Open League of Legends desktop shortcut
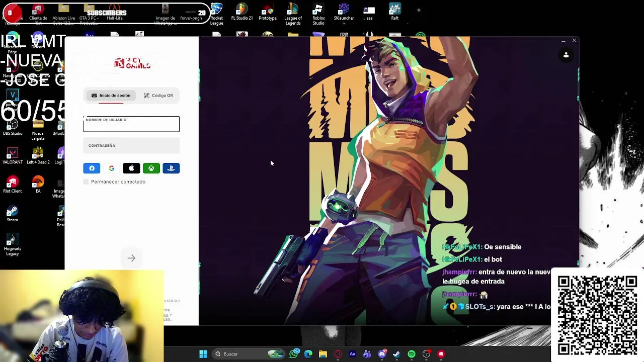 [x=293, y=14]
